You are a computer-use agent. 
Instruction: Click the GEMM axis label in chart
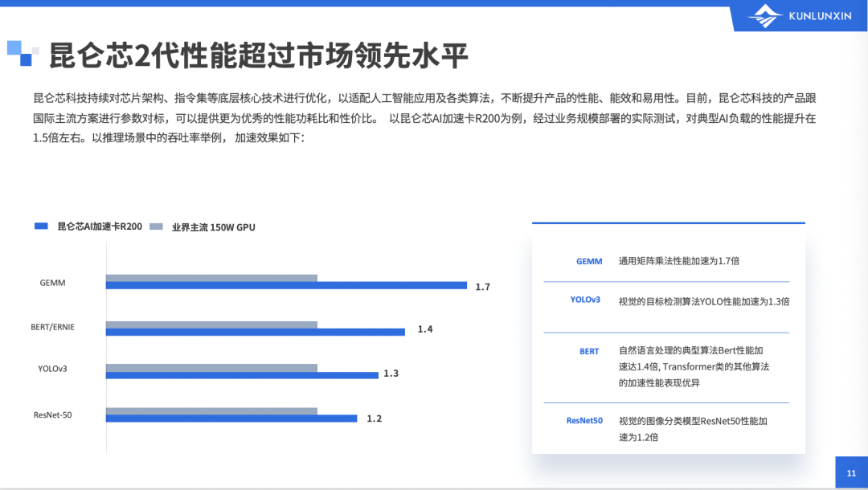52,283
